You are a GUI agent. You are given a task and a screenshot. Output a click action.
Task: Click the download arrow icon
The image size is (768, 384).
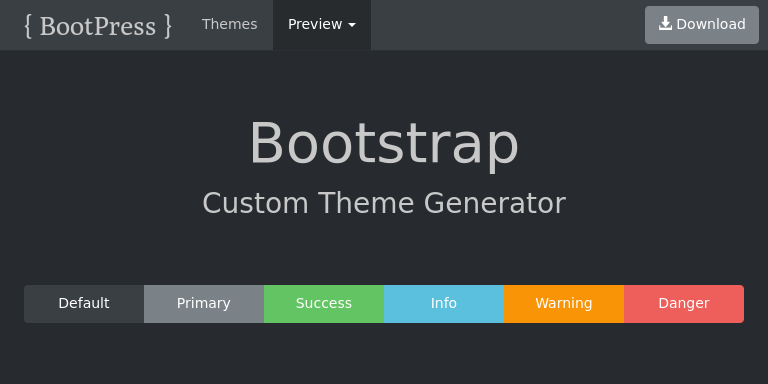point(665,24)
